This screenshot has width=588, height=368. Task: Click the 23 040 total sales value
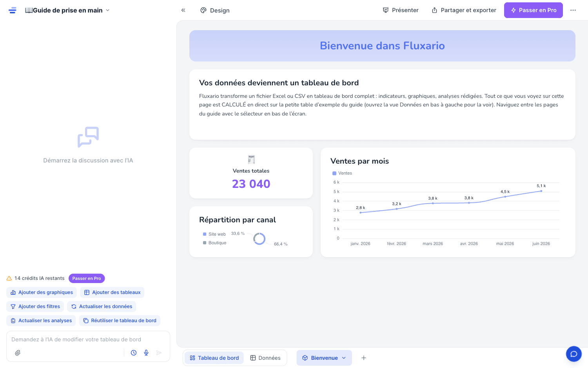(251, 184)
